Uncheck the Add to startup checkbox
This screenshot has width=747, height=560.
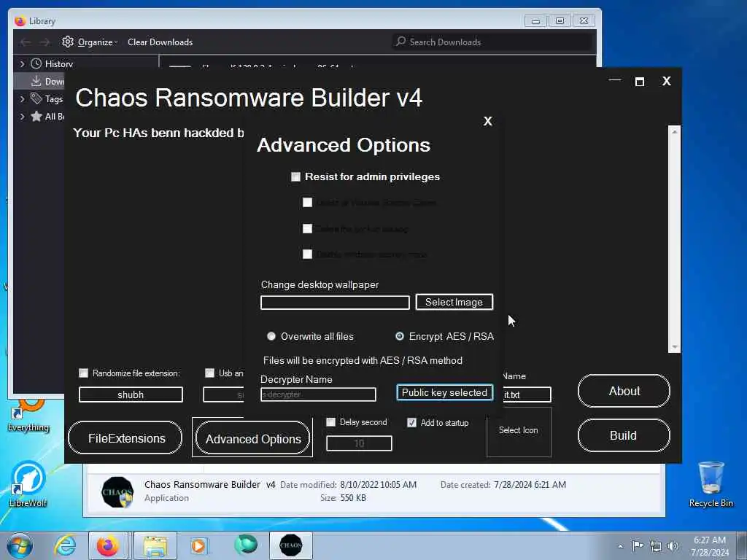[411, 422]
